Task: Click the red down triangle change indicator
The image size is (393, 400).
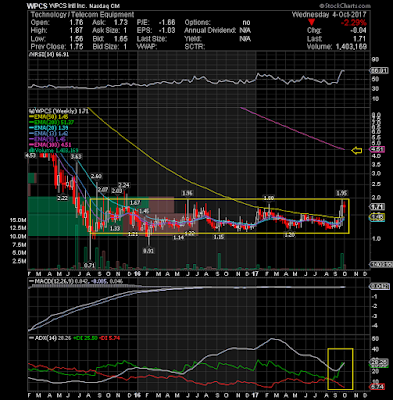Action: point(311,22)
